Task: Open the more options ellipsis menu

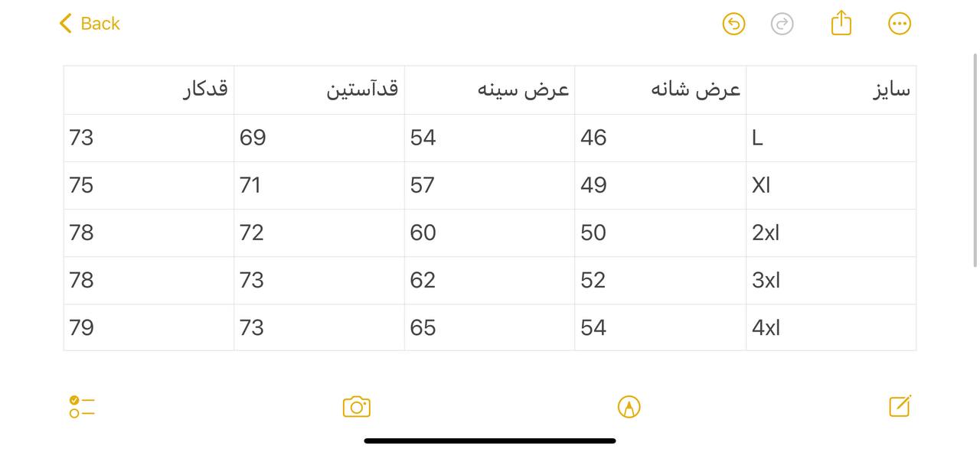Action: coord(899,24)
